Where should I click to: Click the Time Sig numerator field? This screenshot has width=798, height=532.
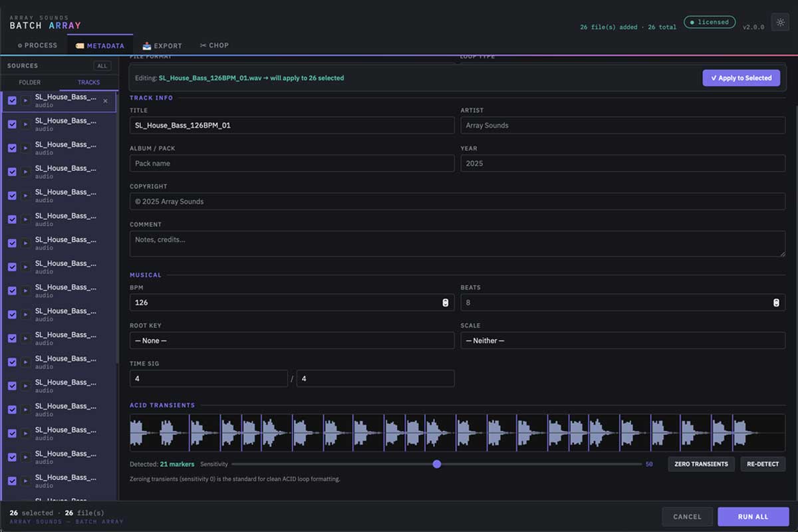click(209, 378)
